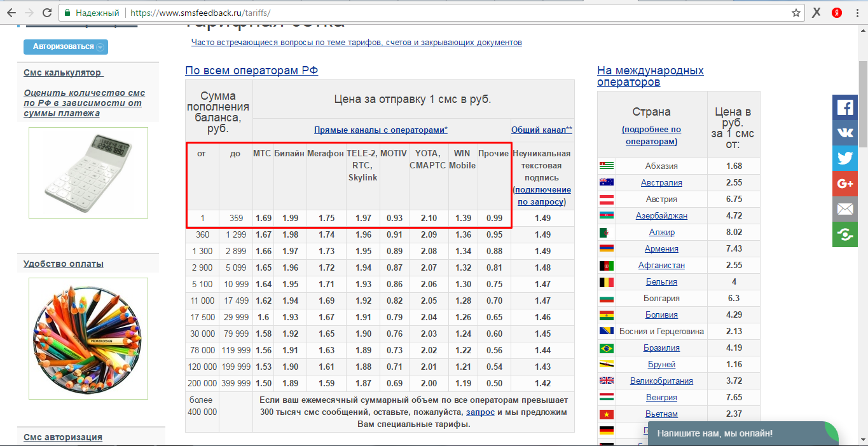Open Азербайджан country link

(x=661, y=215)
